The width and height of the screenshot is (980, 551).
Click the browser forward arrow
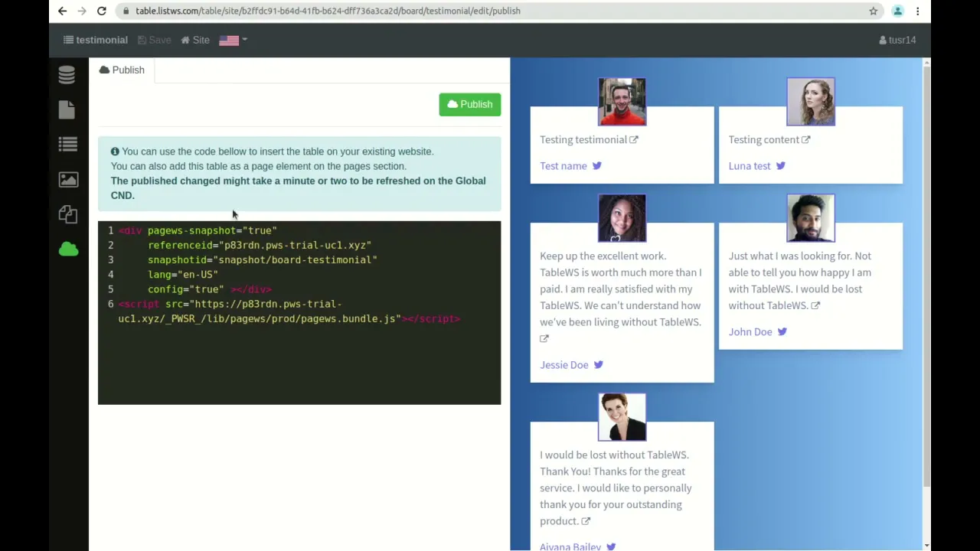point(82,11)
